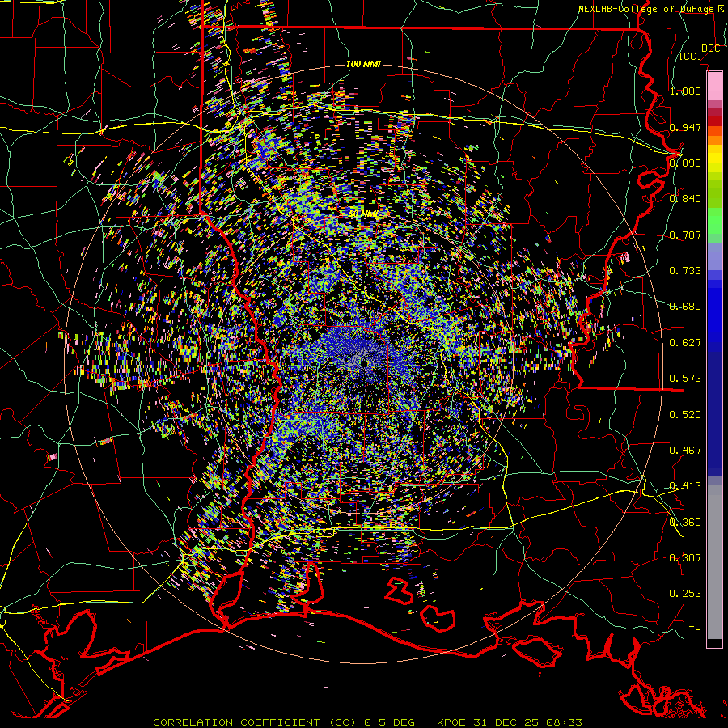Viewport: 728px width, 728px height.
Task: Click the 0.733 legend value
Action: click(x=685, y=271)
